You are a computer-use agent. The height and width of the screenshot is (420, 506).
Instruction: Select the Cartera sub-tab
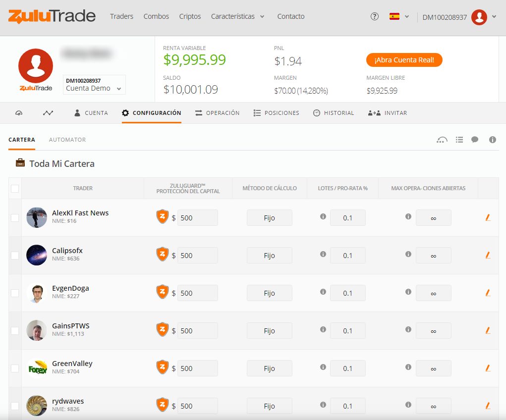coord(22,140)
